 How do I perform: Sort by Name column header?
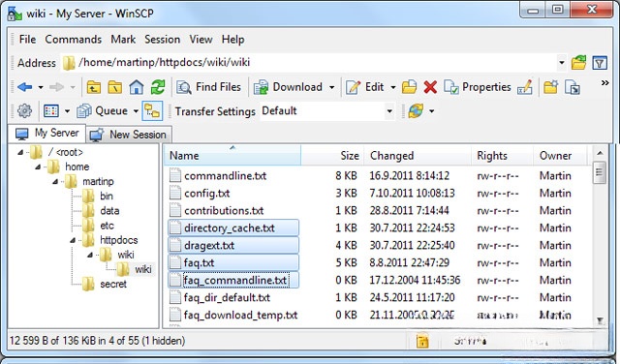pos(232,155)
